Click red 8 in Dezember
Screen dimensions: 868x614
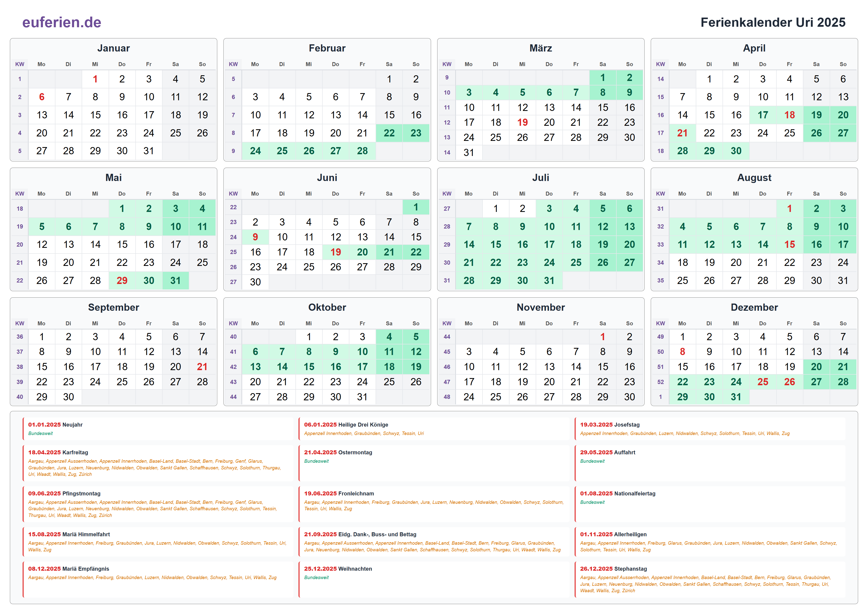tap(682, 352)
